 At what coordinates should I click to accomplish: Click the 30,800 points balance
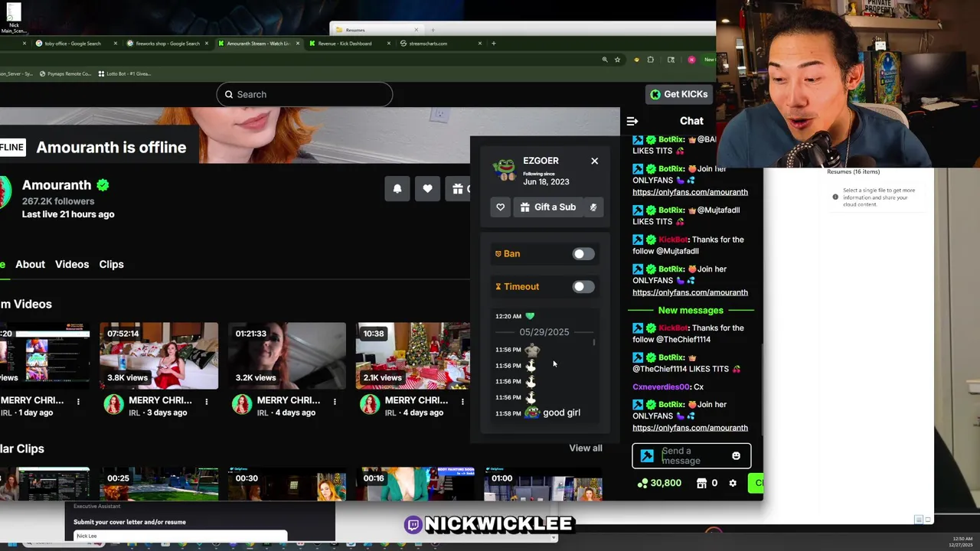[659, 483]
